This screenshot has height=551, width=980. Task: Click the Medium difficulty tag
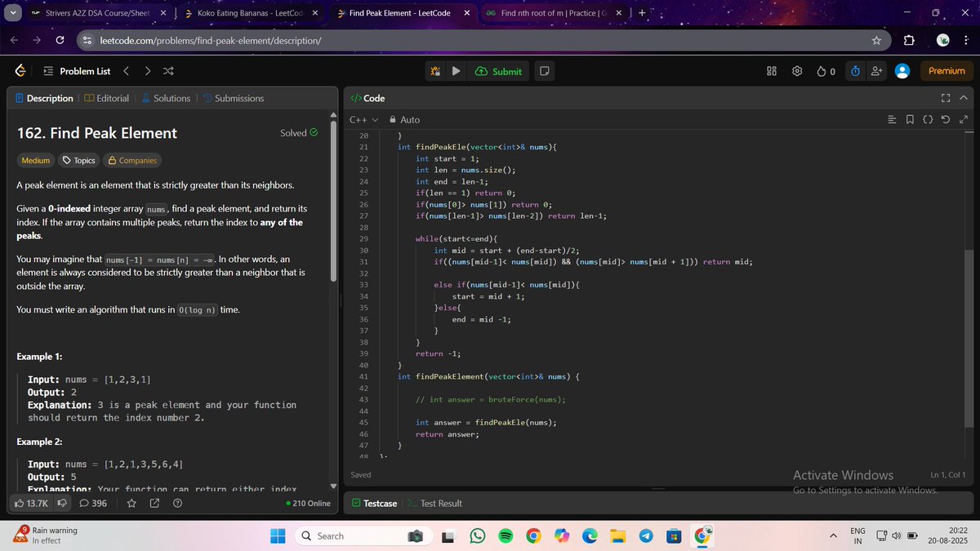point(35,161)
